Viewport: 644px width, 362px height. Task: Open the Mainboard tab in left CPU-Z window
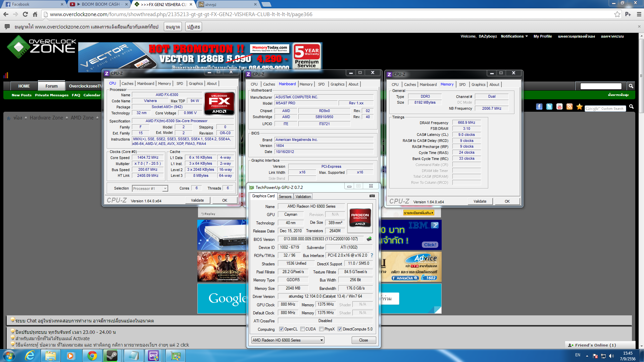[146, 84]
